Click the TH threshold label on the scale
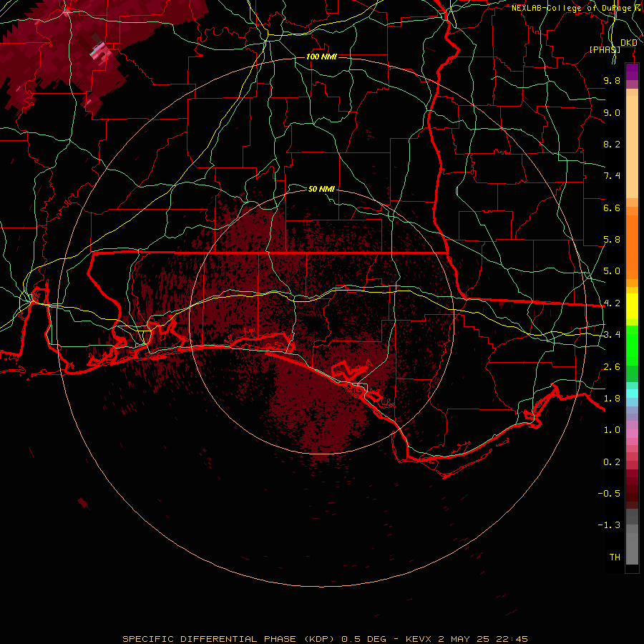Viewport: 644px width, 644px height. 615,557
